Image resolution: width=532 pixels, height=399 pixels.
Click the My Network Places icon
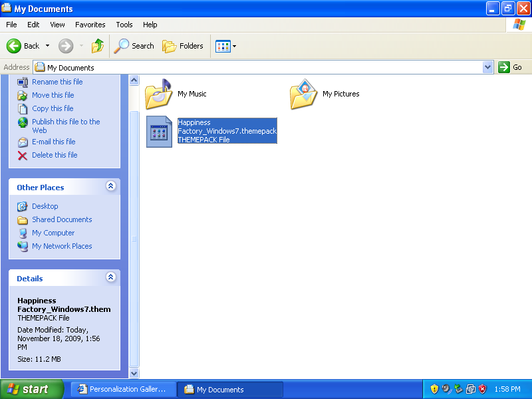(x=23, y=246)
